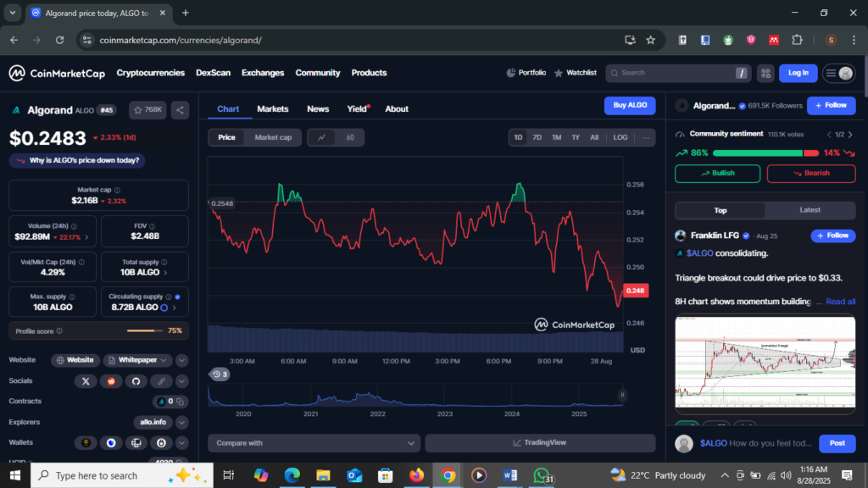Open WhatsApp from the taskbar
Screen dimensions: 868x488
[542, 475]
